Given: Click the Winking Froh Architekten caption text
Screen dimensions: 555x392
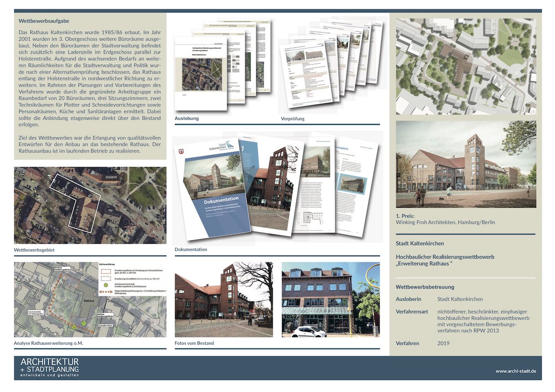Looking at the screenshot, I should point(445,222).
